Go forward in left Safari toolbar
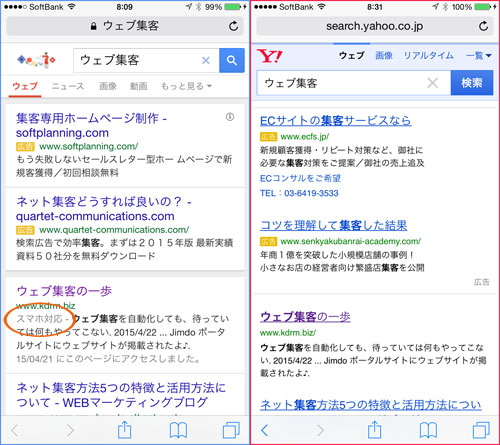 [x=70, y=430]
